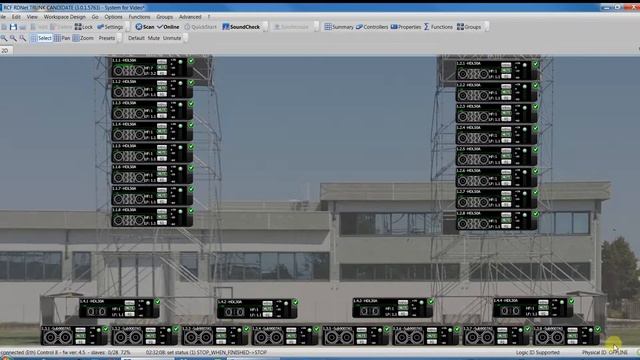The width and height of the screenshot is (640, 360).
Task: Open the Groups panel from toolbar
Action: pyautogui.click(x=469, y=27)
